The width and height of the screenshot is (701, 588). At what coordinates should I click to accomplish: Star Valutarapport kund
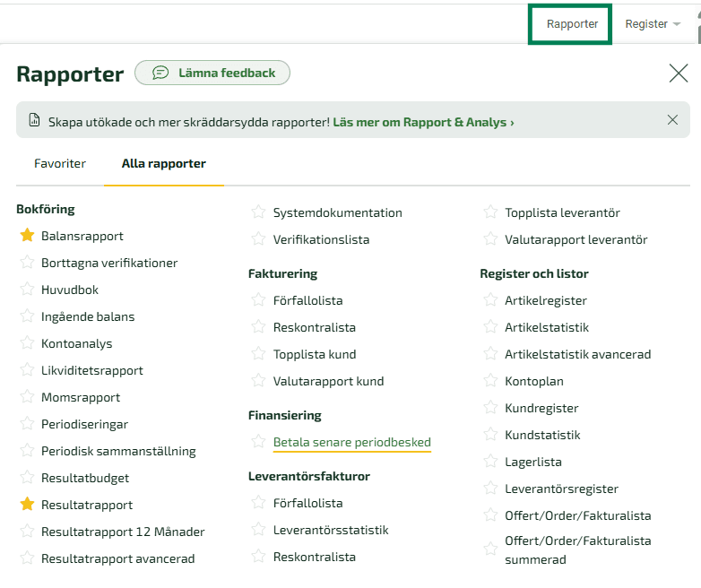pos(258,381)
